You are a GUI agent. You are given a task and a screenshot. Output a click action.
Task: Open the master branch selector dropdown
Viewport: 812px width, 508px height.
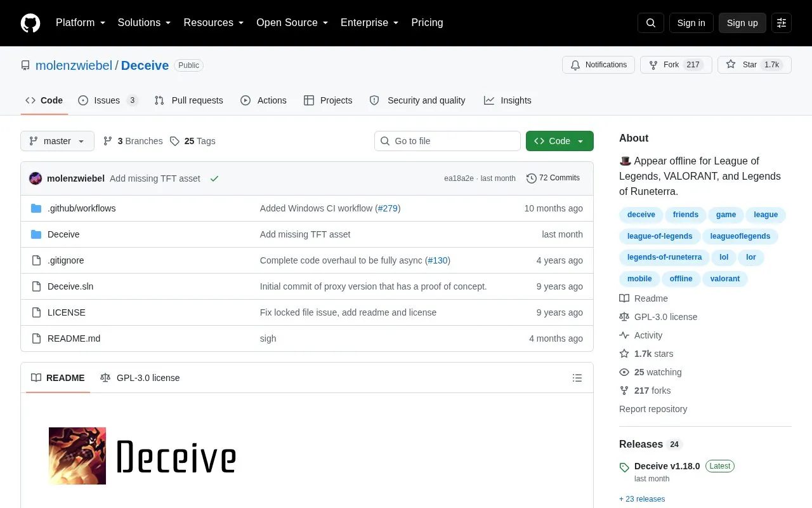(57, 141)
